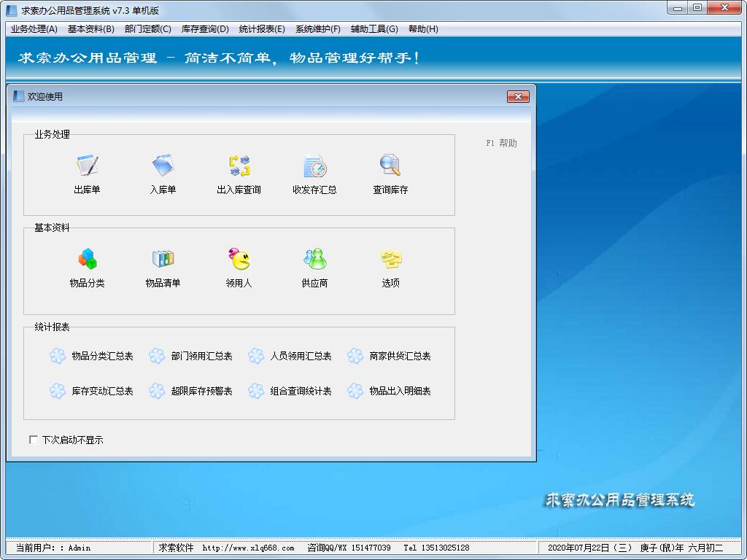Image resolution: width=747 pixels, height=560 pixels.
Task: Minimize the main application window
Action: (x=678, y=7)
